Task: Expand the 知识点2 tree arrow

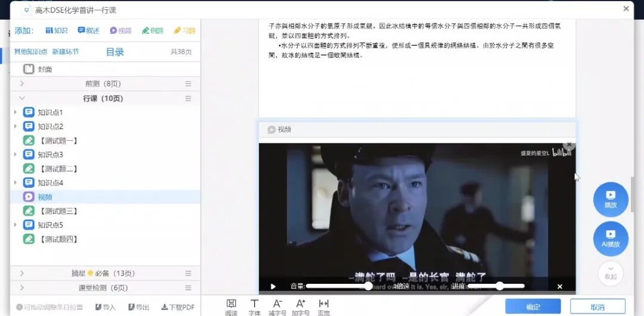Action: tap(16, 126)
